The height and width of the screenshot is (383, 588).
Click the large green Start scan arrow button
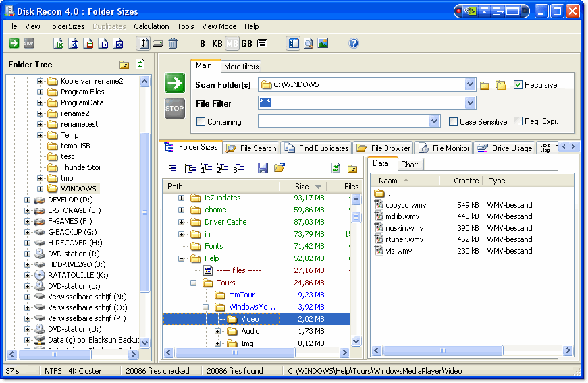point(175,83)
